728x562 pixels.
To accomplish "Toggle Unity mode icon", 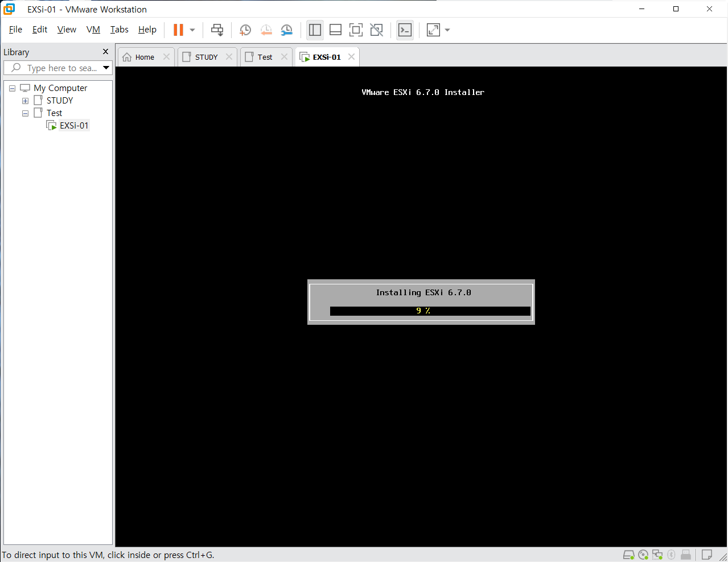I will [376, 30].
